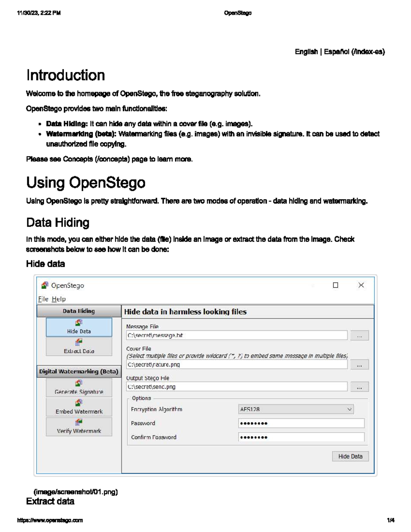This screenshot has width=411, height=532.
Task: Click the 'Watermarking (beta):' bullet text
Action: [x=81, y=134]
